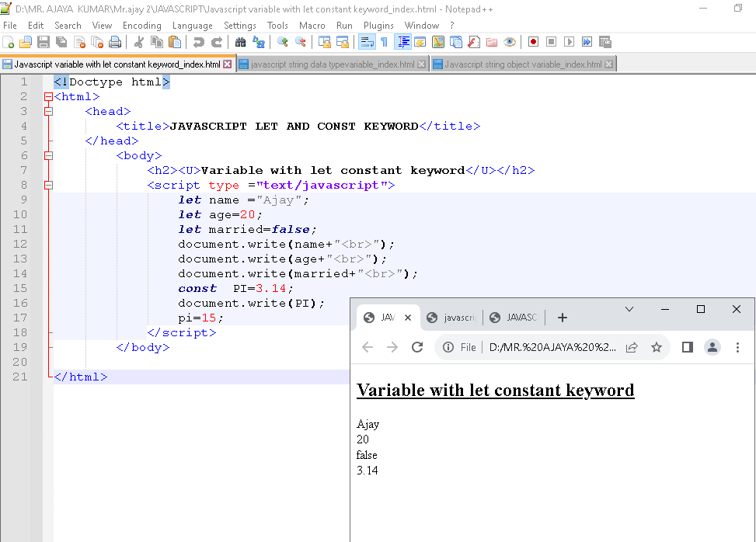Open Find with the binoculars icon
This screenshot has height=542, width=756.
coord(240,42)
